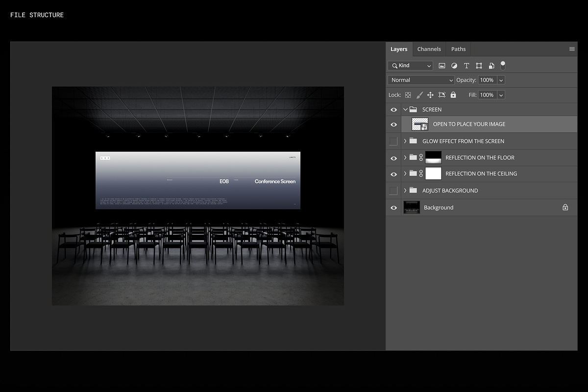Toggle the layer filtering on/off switch
This screenshot has width=588, height=392.
pos(503,66)
